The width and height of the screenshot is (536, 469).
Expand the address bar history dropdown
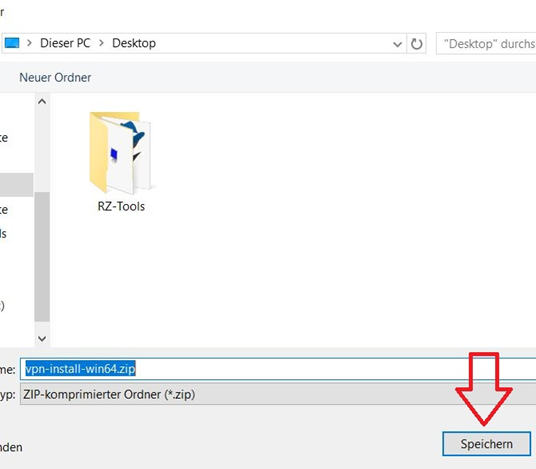click(x=397, y=44)
